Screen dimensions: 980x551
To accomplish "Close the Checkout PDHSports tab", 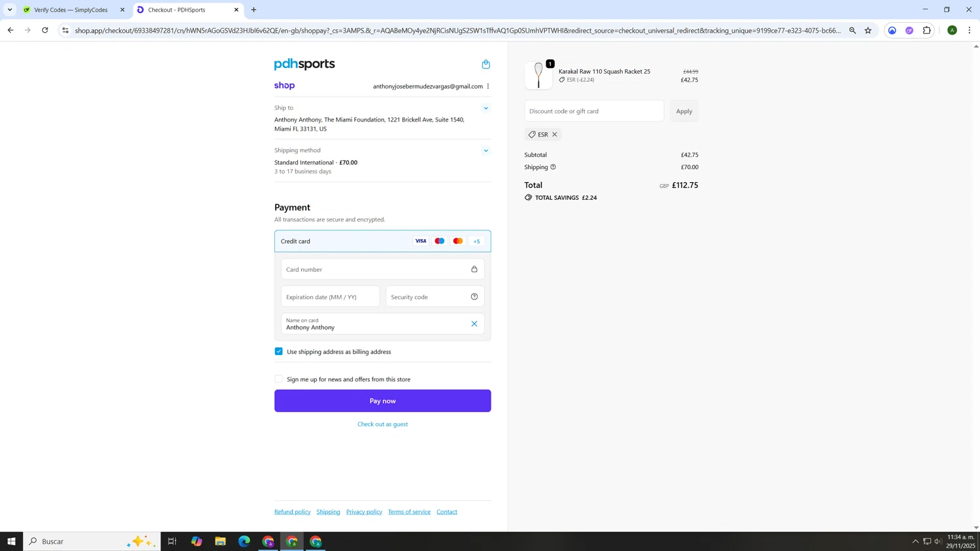I will [x=237, y=10].
